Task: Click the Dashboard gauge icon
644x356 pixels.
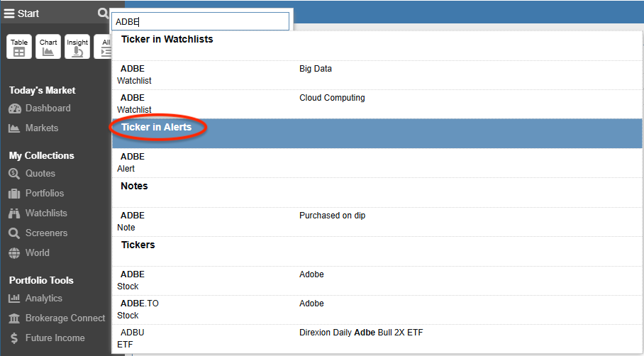Action: pos(14,109)
